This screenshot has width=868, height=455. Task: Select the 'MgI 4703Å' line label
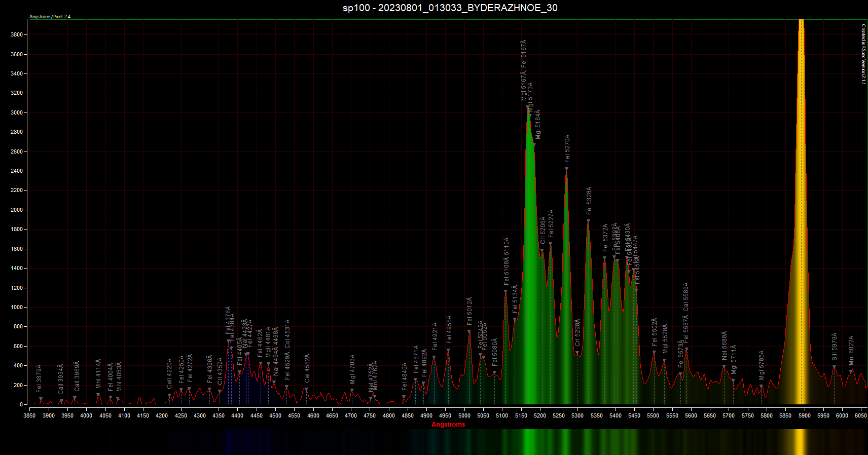[x=352, y=369]
